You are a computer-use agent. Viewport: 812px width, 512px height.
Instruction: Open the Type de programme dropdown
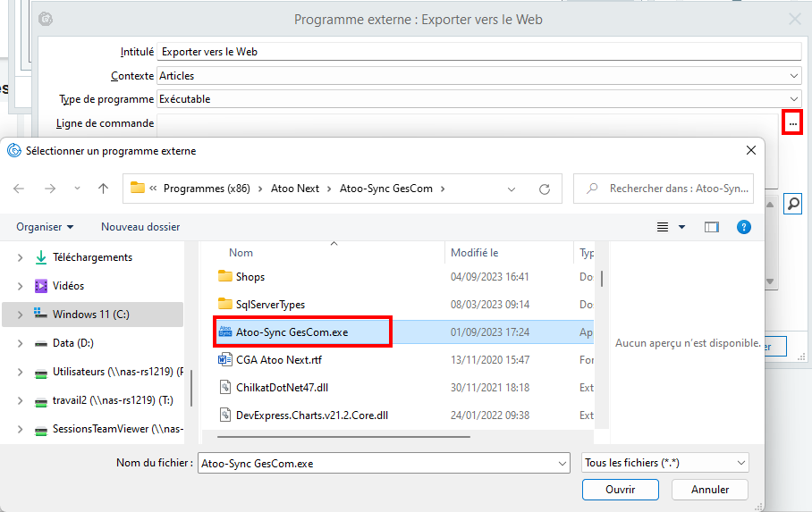479,99
